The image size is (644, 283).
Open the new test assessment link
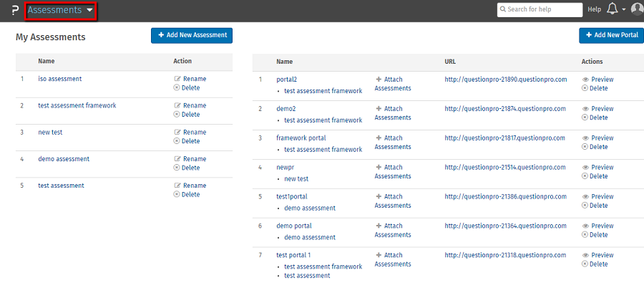pos(51,132)
